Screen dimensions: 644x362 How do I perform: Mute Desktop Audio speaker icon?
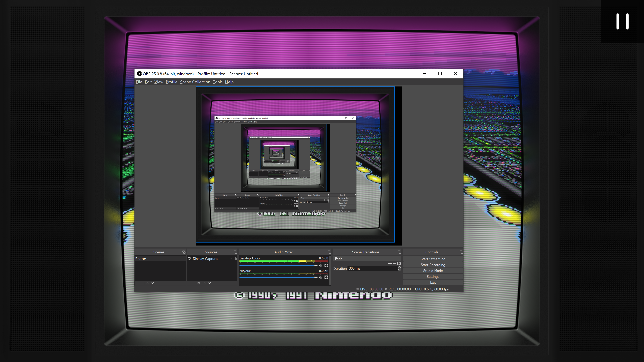[x=320, y=266]
